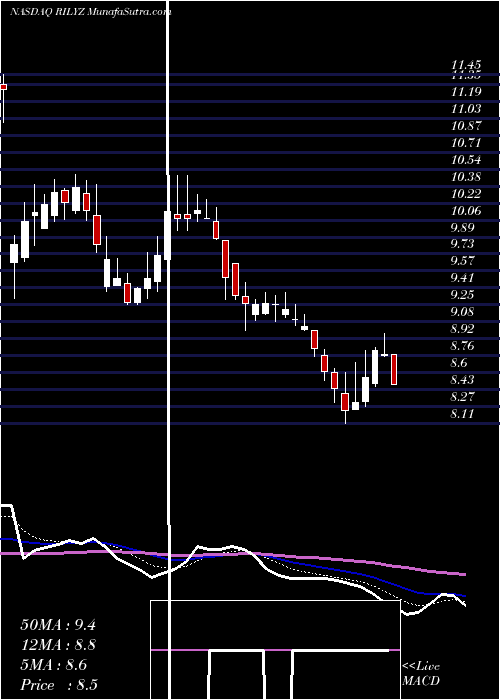Click the <<Live MACD label
This screenshot has width=500, height=700.
pyautogui.click(x=421, y=674)
